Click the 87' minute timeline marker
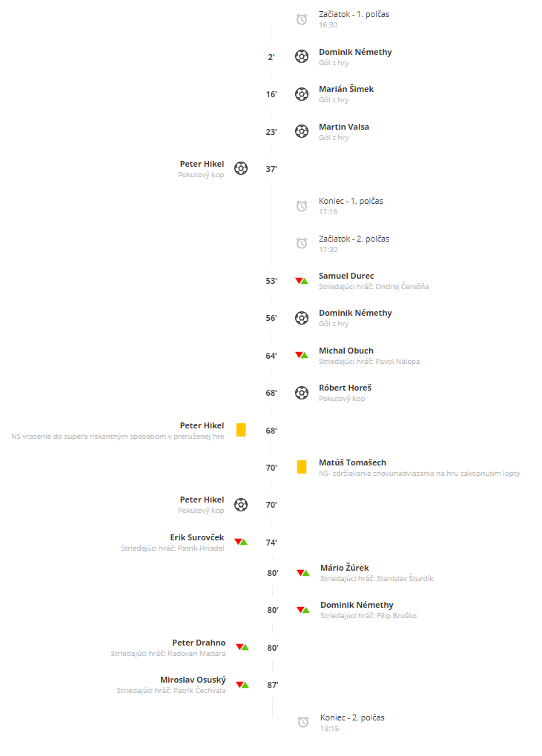Image resolution: width=542 pixels, height=756 pixels. click(273, 685)
